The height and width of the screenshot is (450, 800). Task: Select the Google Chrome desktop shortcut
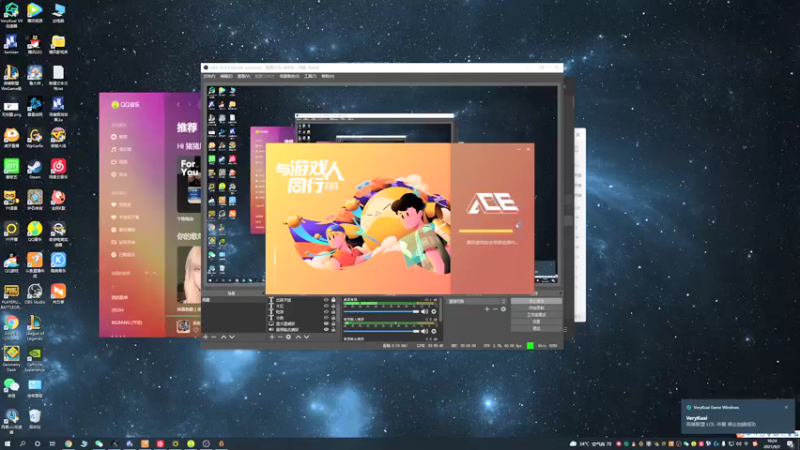11,327
